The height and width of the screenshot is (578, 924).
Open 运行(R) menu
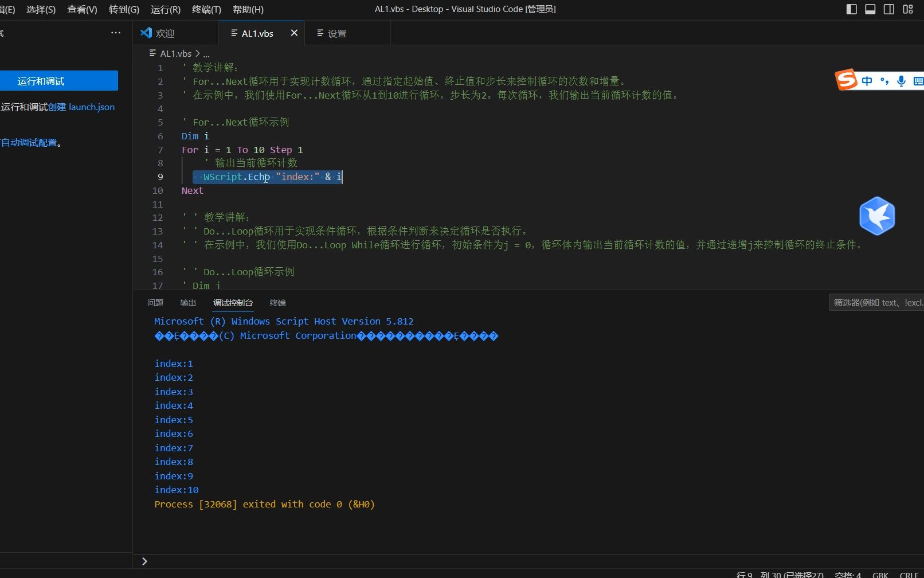pos(166,9)
